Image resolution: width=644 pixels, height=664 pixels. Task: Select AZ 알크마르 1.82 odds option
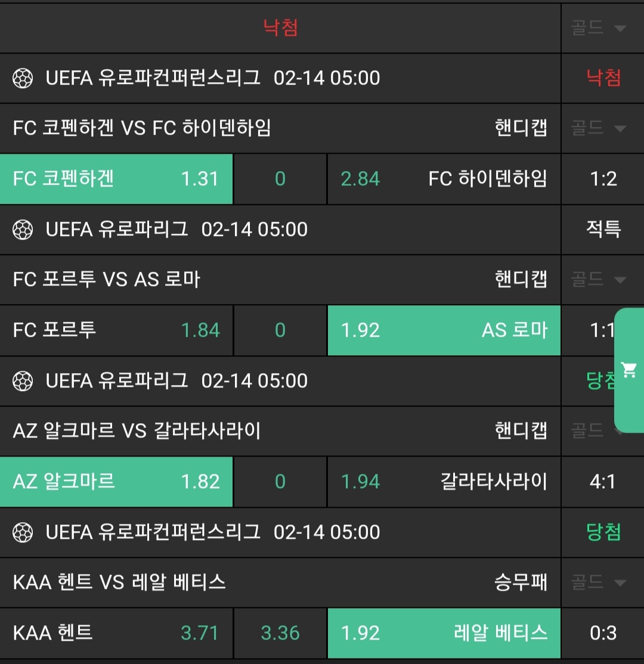pos(116,482)
